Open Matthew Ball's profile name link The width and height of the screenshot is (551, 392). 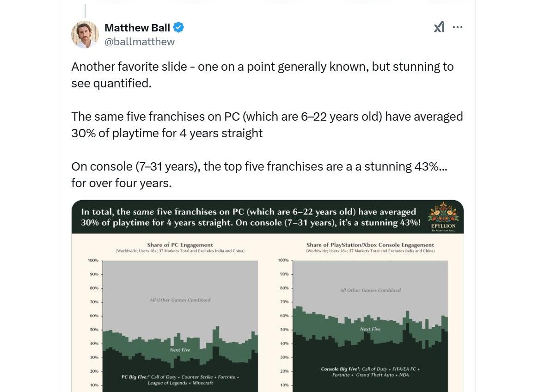point(137,27)
